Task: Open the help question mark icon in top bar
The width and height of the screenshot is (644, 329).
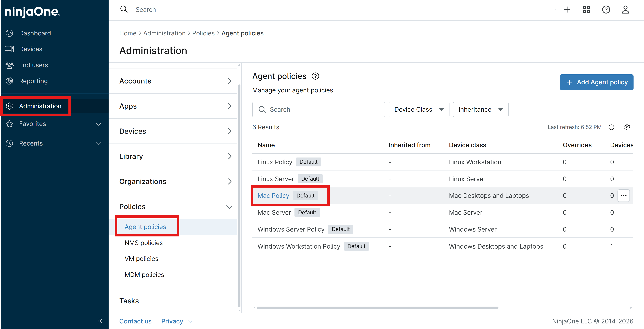Action: tap(606, 10)
